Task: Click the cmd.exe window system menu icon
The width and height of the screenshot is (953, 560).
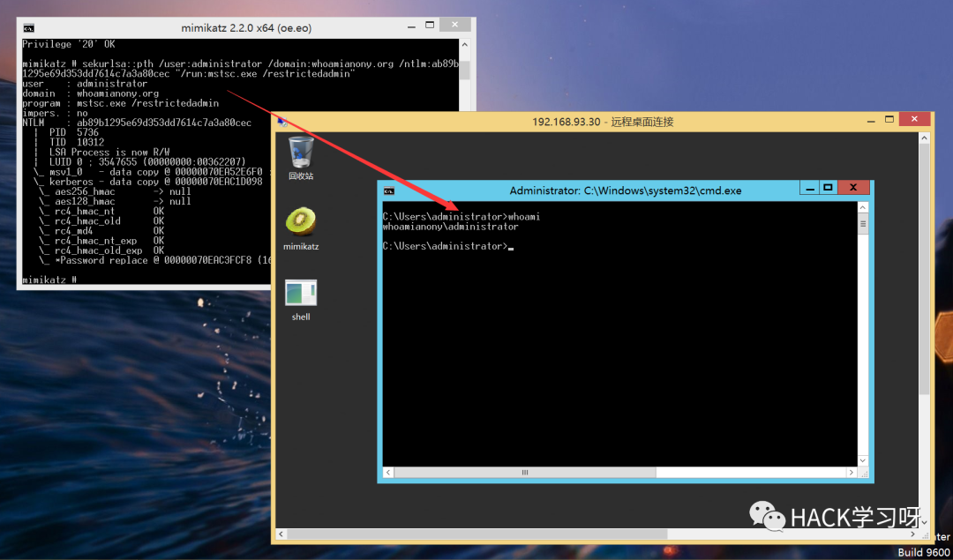Action: 389,190
